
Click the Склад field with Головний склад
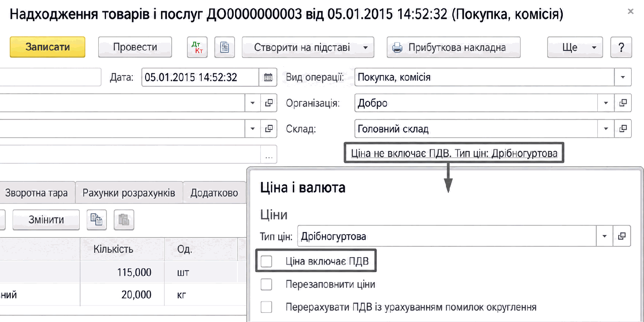tap(476, 129)
